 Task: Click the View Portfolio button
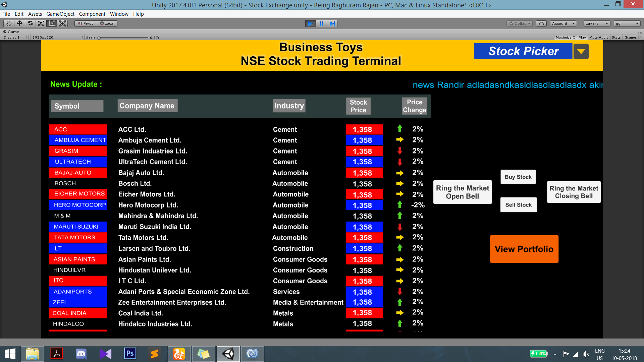[524, 249]
